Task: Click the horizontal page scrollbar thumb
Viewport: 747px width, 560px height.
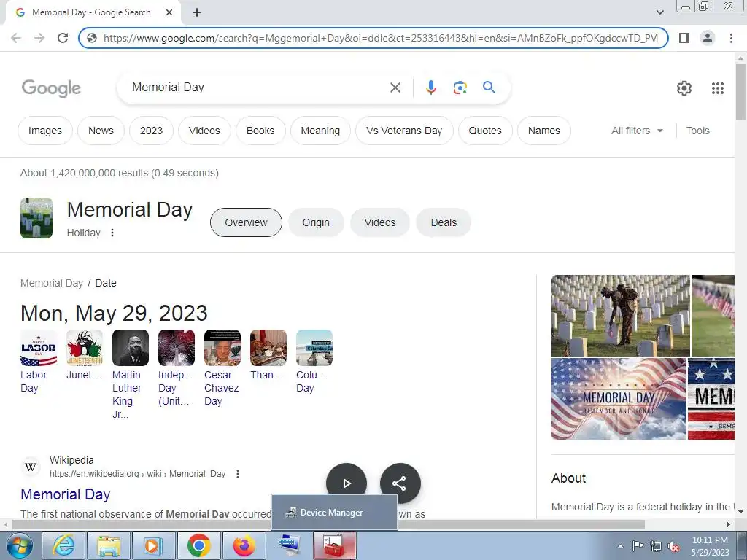Action: pos(328,524)
